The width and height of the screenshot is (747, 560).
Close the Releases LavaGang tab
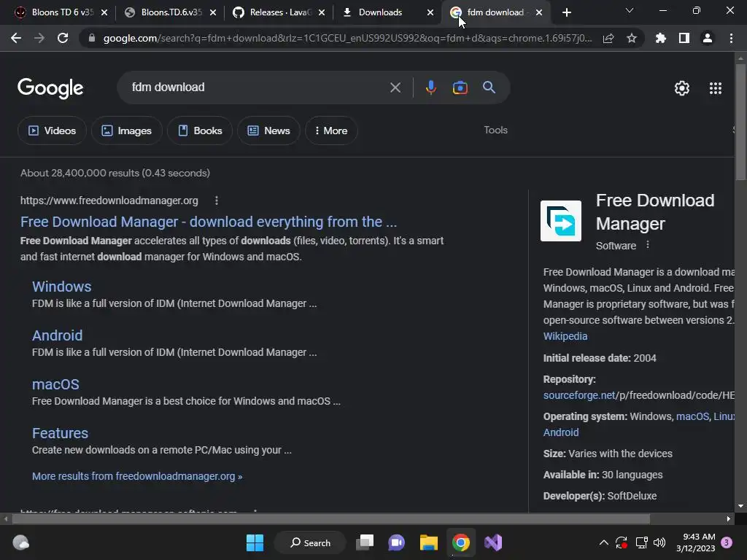tap(322, 12)
